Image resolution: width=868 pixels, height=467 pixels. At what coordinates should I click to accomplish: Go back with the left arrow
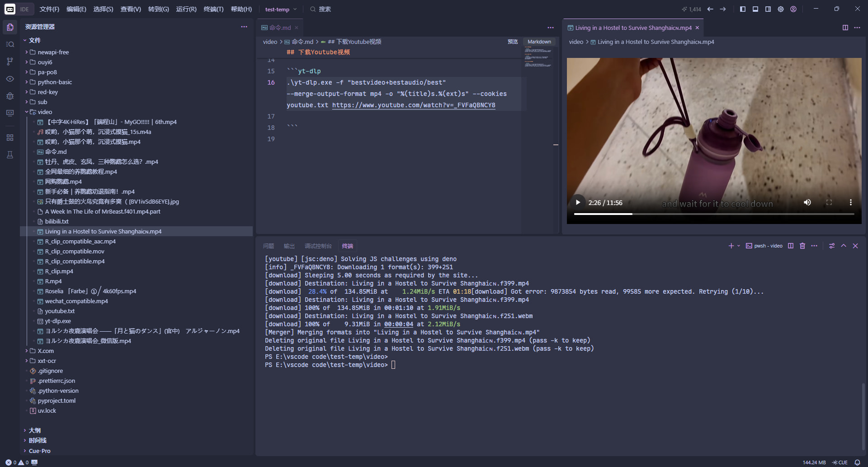[710, 9]
